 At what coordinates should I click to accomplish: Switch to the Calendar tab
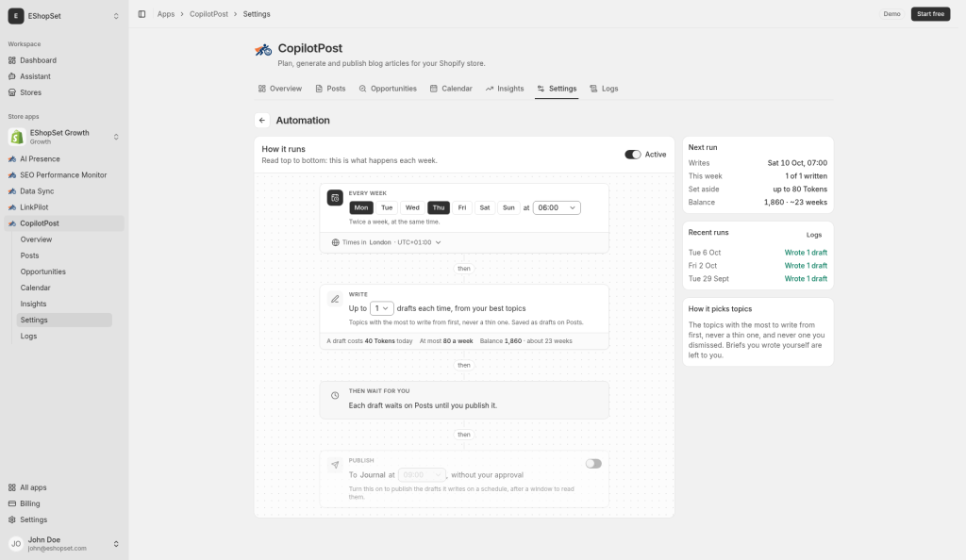451,89
